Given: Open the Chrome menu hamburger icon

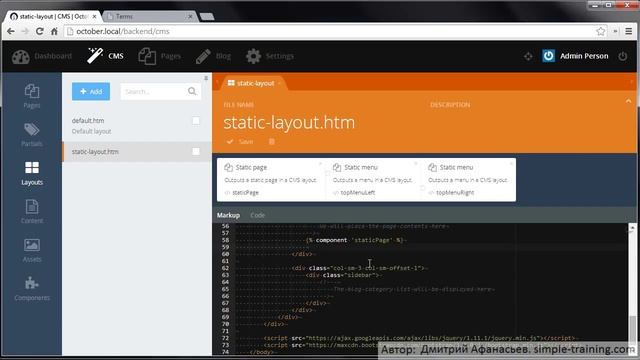Looking at the screenshot, I should point(629,31).
